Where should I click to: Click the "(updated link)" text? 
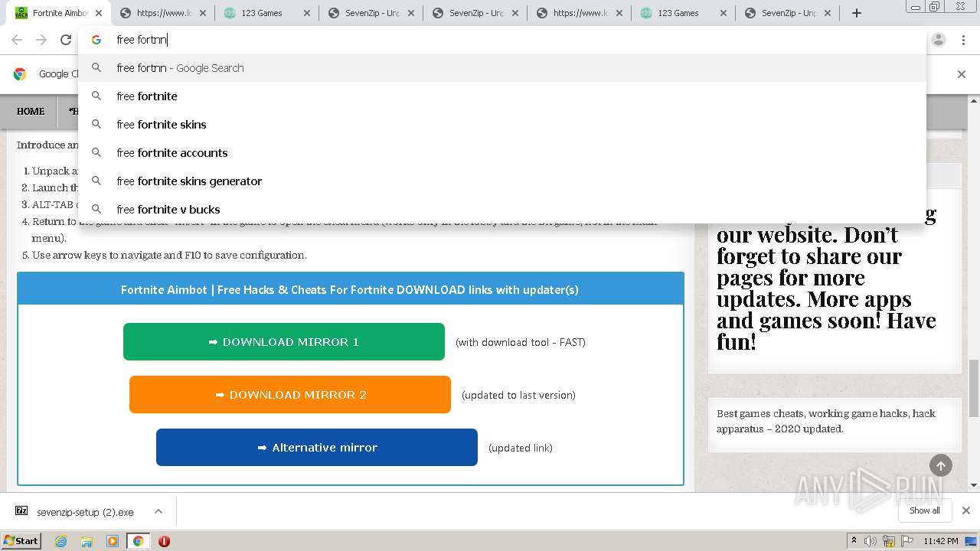521,448
